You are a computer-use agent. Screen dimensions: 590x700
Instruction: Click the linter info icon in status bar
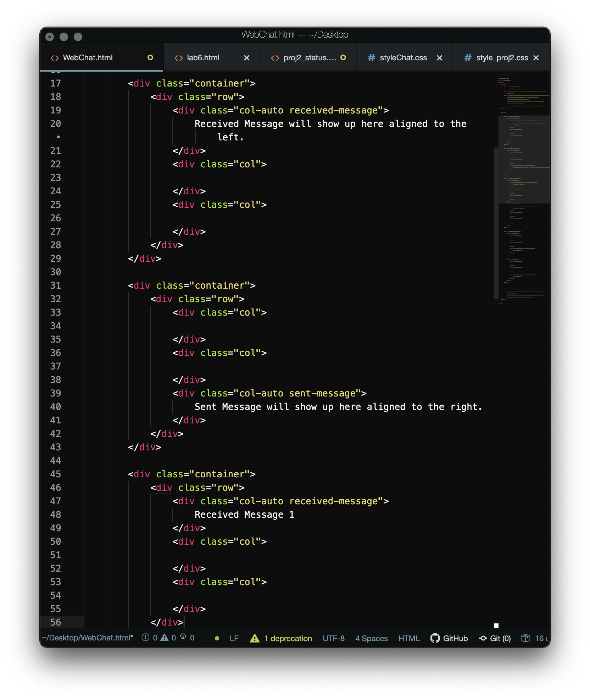183,637
